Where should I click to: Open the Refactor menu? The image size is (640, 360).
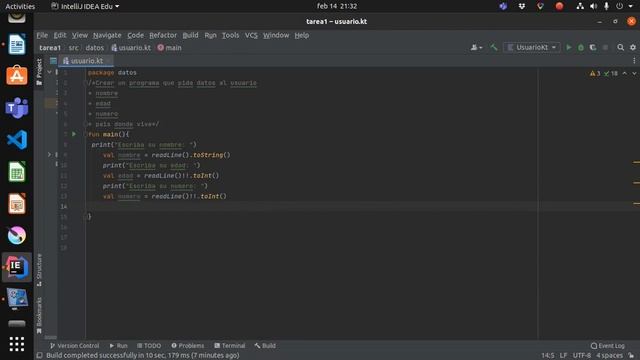point(163,35)
